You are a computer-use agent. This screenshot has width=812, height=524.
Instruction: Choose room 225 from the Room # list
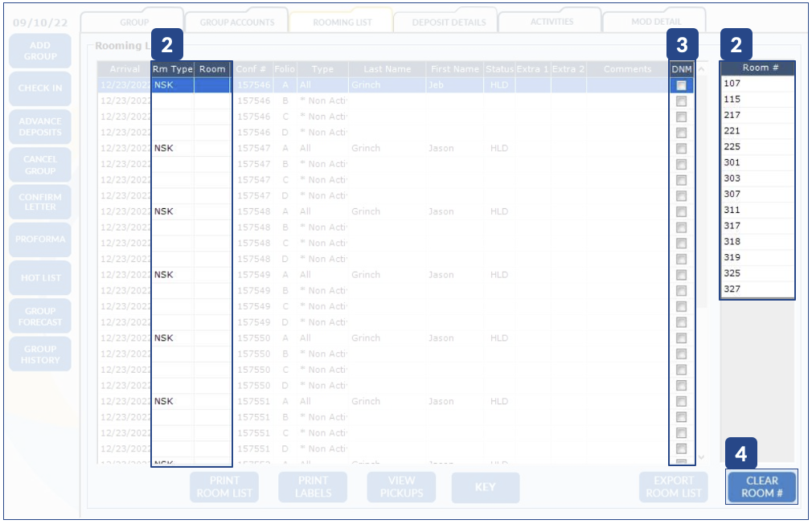point(757,147)
